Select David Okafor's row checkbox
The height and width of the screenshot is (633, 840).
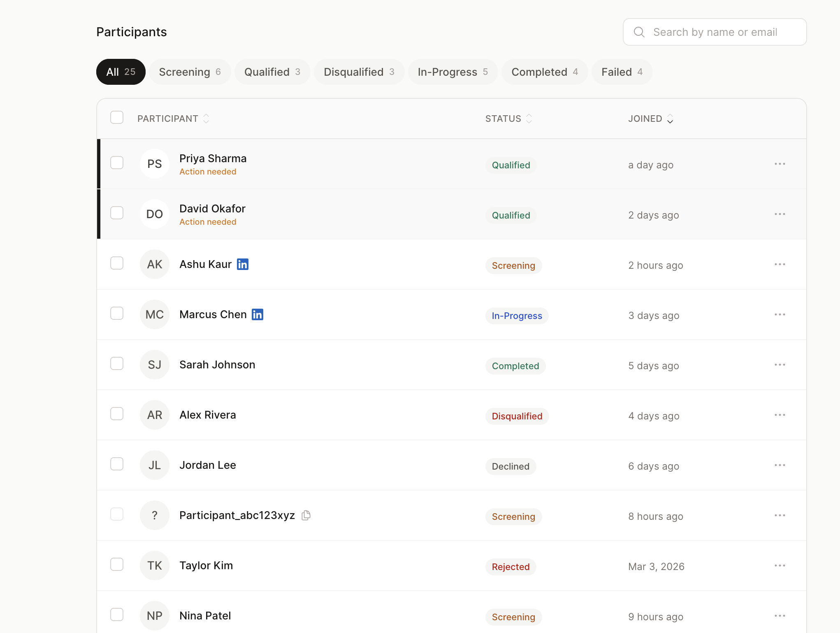[117, 213]
